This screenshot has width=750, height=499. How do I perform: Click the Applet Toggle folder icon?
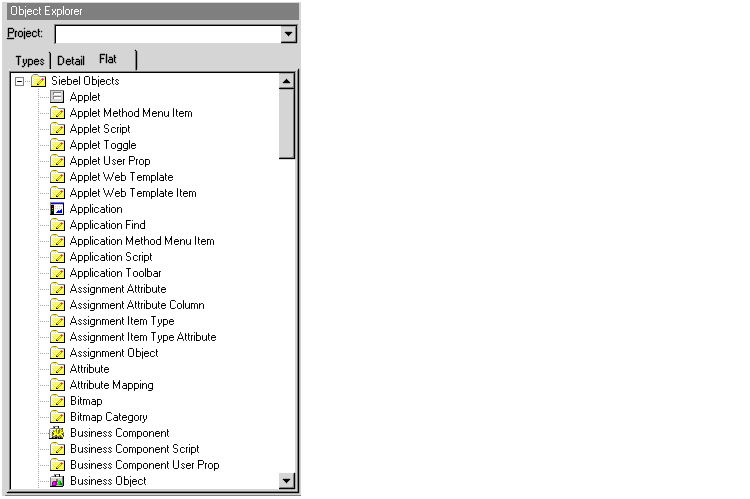(57, 145)
